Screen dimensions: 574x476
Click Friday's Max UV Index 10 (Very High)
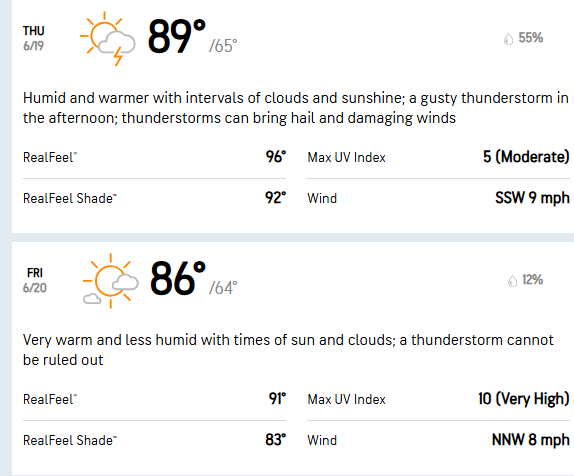coord(524,399)
